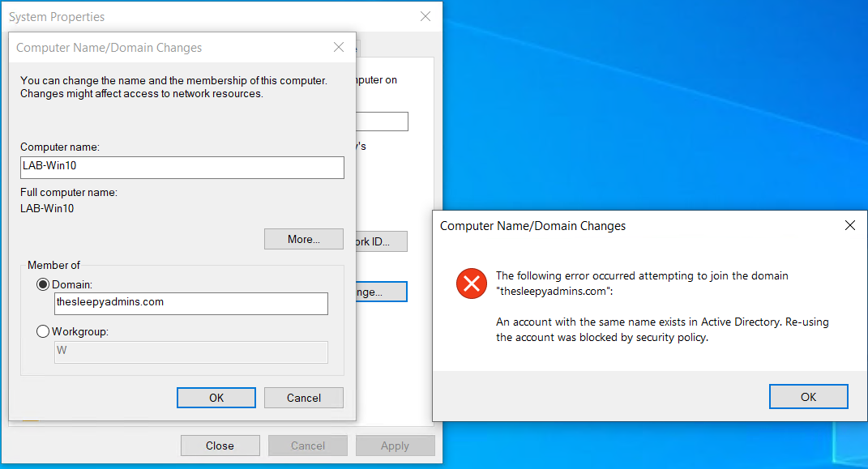This screenshot has height=469, width=868.
Task: Close the Computer Name/Domain Changes dialog
Action: coord(339,47)
